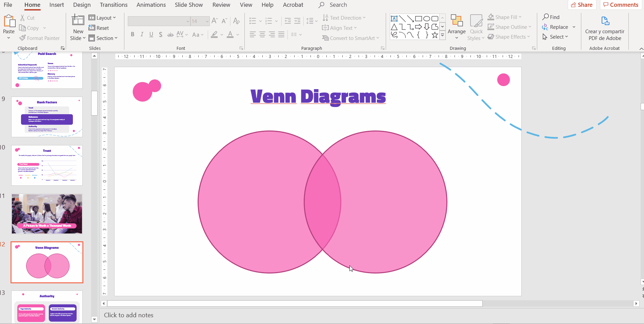The width and height of the screenshot is (644, 324).
Task: Click the Paste clipboard icon
Action: [9, 21]
